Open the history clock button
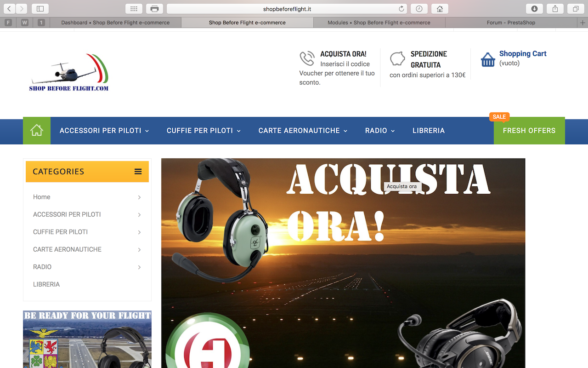The height and width of the screenshot is (368, 588). coord(419,9)
